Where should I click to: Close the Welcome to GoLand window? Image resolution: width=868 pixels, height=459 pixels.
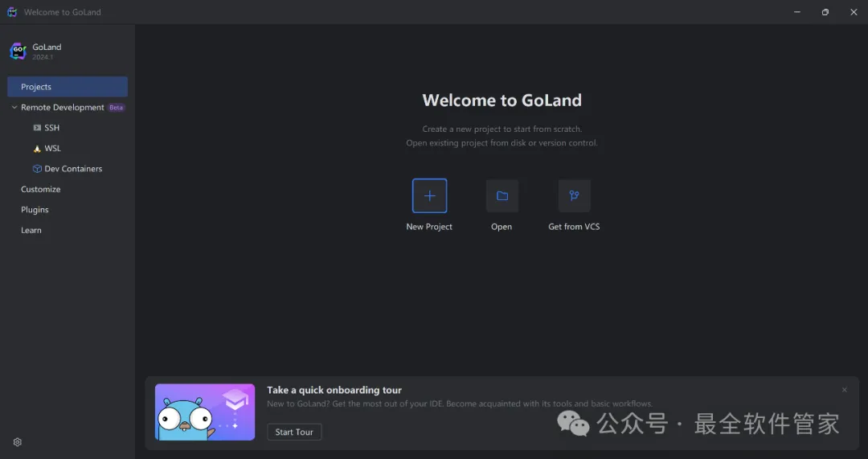click(x=854, y=12)
